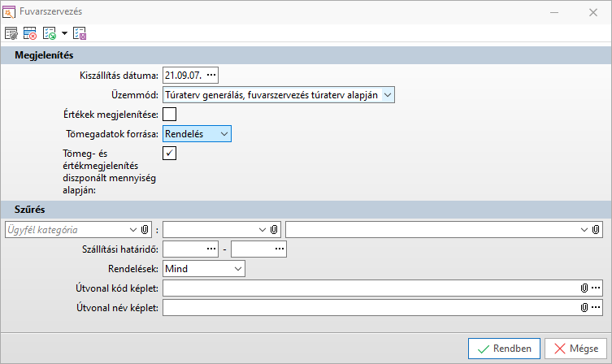Open the arrow menu beside the green-arrow checklist

pyautogui.click(x=63, y=34)
